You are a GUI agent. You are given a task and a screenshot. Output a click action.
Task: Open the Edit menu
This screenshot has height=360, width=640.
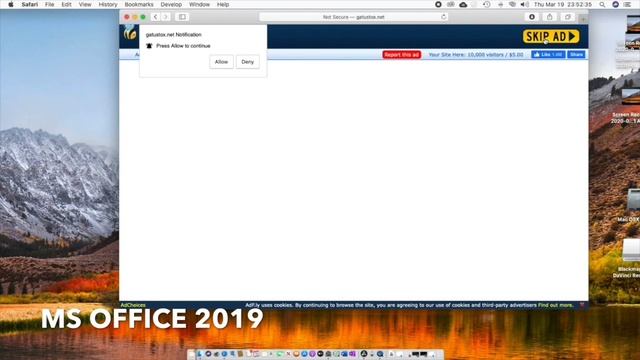66,4
